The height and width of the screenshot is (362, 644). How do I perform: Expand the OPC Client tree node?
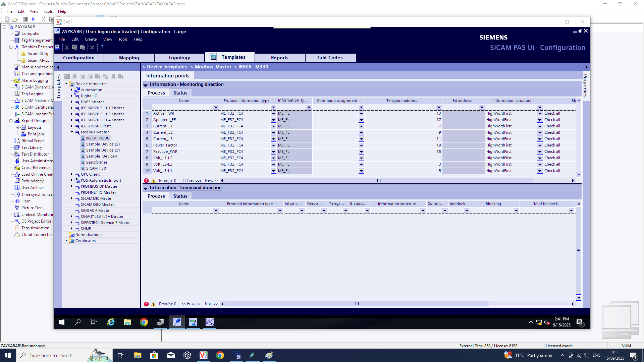point(72,174)
